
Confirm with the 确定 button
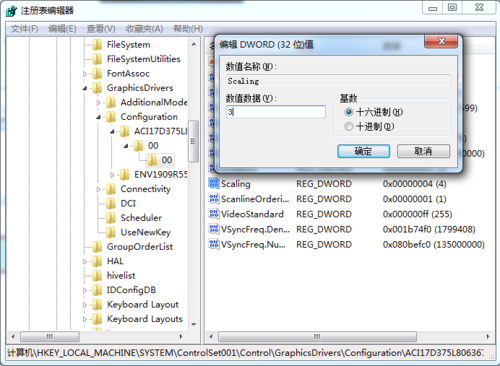364,151
